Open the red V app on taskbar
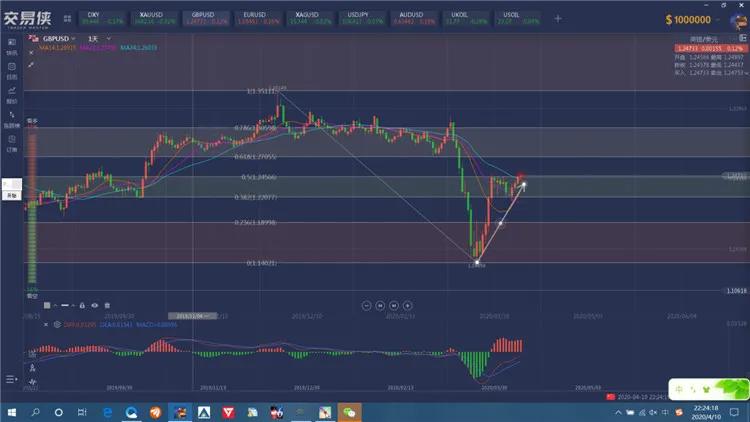750x422 pixels. point(228,412)
